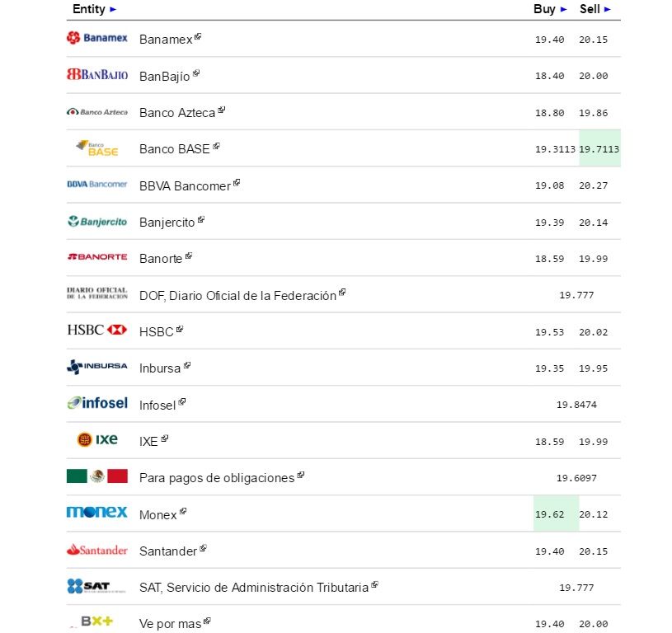Sort table by Entity column arrow
Screen dimensions: 672x633
(113, 9)
